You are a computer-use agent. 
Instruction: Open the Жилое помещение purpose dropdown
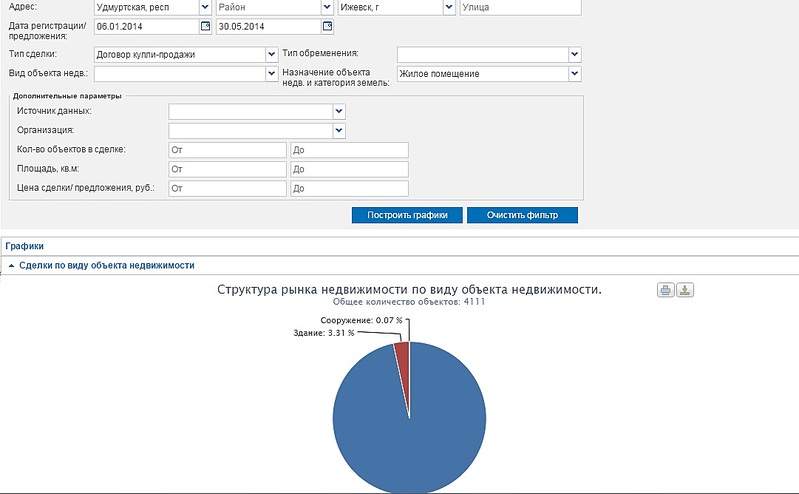tap(575, 73)
